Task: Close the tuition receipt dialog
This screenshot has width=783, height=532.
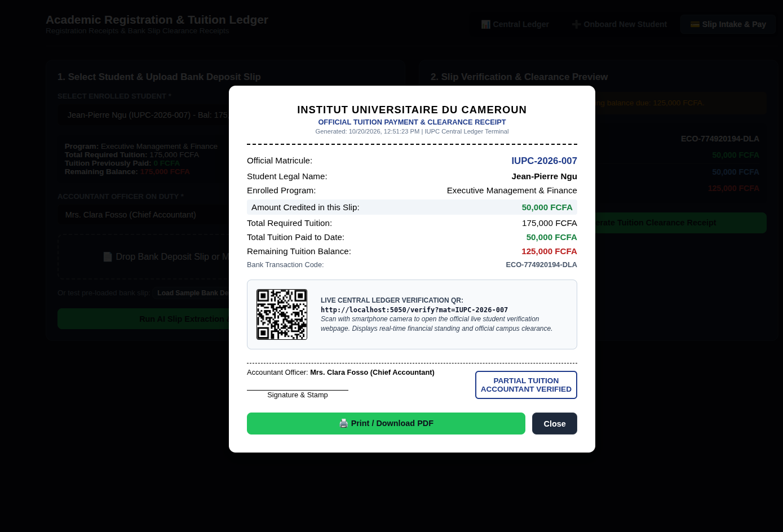Action: pyautogui.click(x=555, y=423)
